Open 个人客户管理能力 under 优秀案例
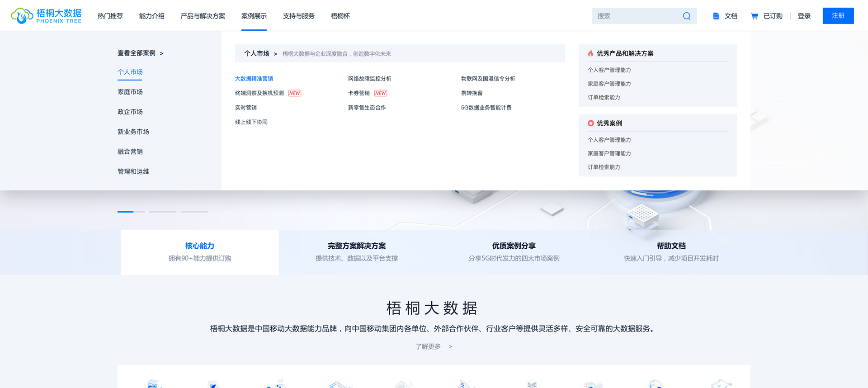868x388 pixels. click(609, 140)
